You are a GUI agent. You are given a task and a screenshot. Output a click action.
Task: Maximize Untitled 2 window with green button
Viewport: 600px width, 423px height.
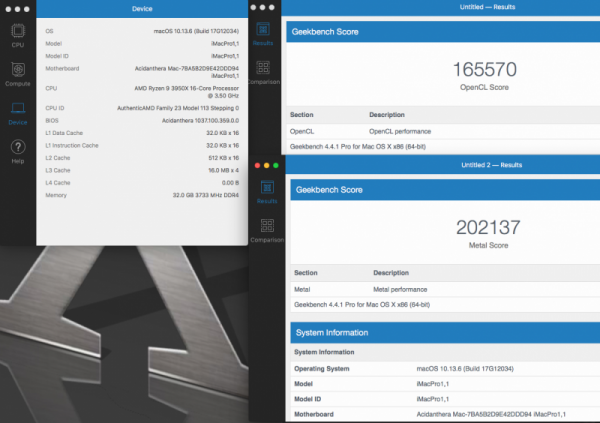[x=276, y=165]
